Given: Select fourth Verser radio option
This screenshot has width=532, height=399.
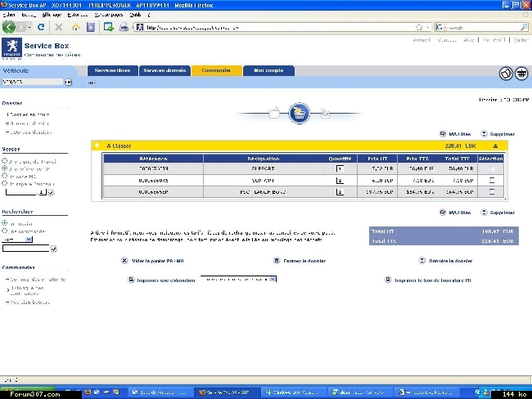Looking at the screenshot, I should tap(4, 183).
